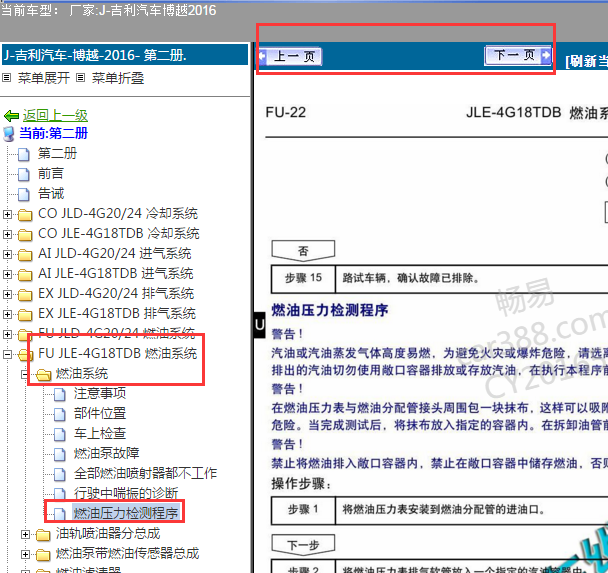The height and width of the screenshot is (573, 608).
Task: Click the page icon next to 告诫
Action: tap(24, 194)
